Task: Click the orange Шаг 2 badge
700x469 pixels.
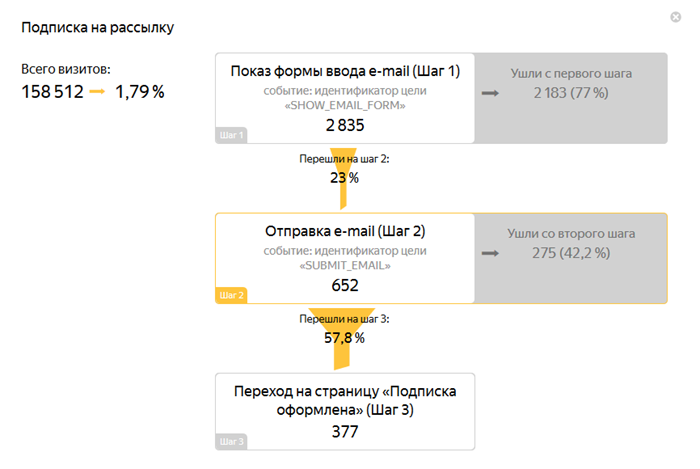Action: (231, 295)
